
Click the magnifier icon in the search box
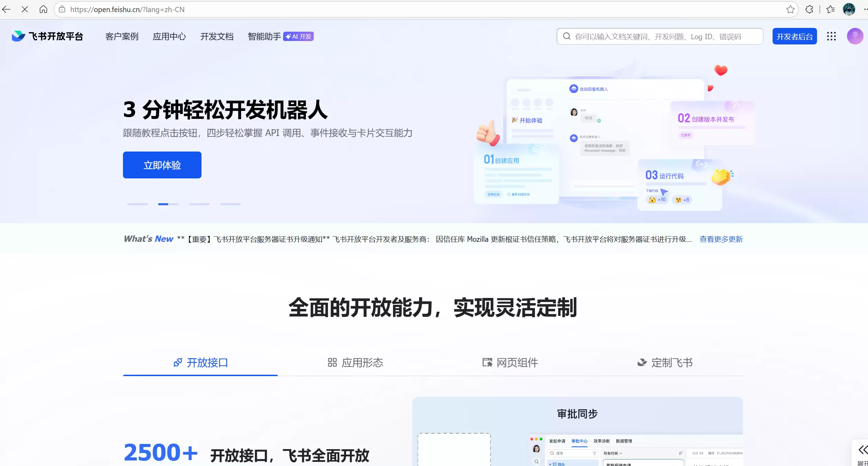point(567,36)
